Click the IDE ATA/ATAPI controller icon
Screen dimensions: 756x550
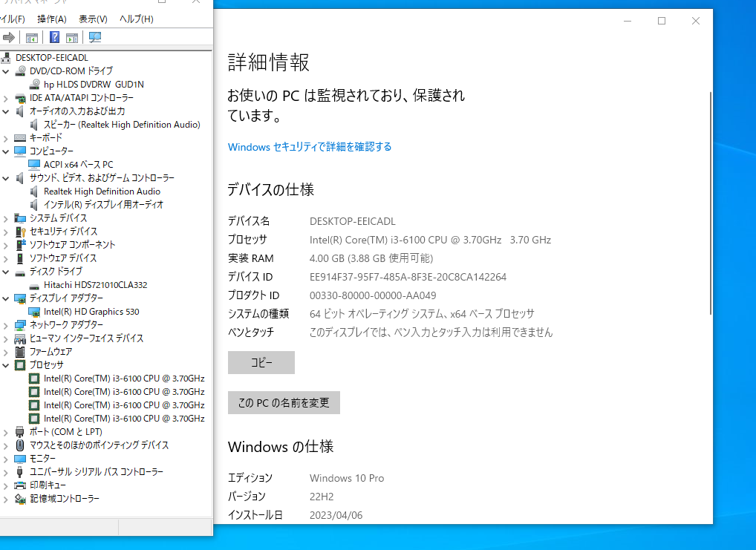20,98
